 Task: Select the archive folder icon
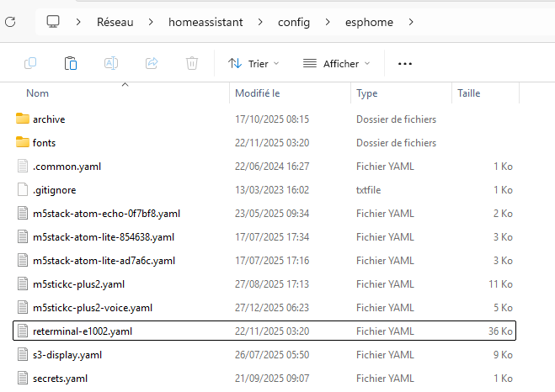(23, 119)
